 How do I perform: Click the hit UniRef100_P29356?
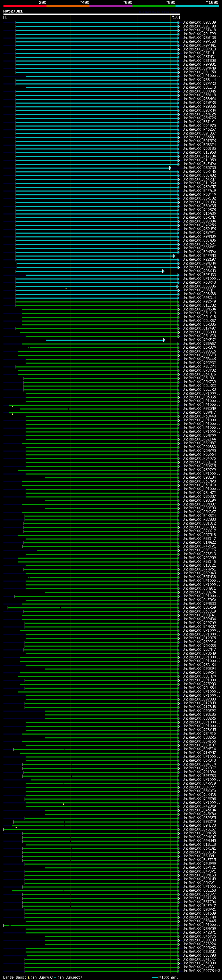click(x=199, y=106)
